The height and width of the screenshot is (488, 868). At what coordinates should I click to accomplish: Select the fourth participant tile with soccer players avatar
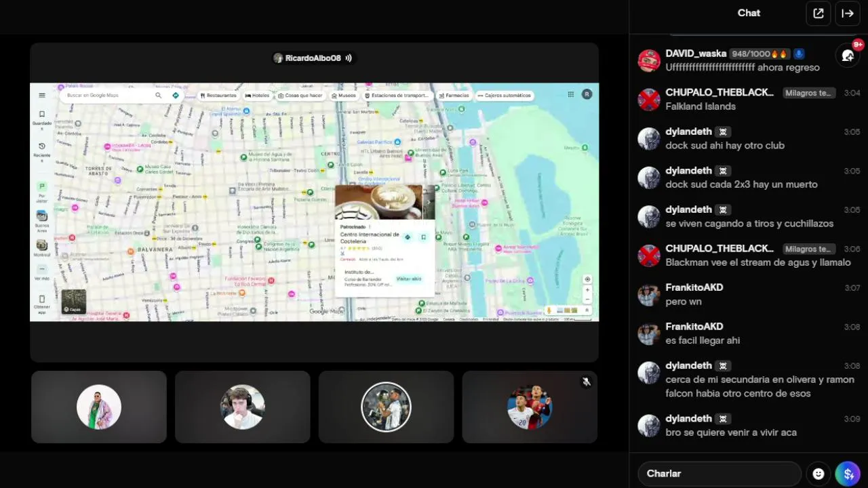tap(530, 407)
